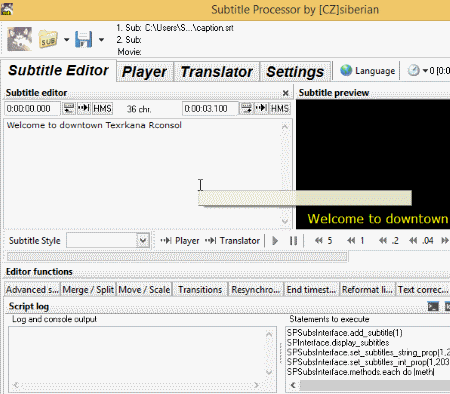Click statement line 'SPSubsInterface.set_subtitles_string_prop'
Image resolution: width=450 pixels, height=394 pixels.
point(368,352)
